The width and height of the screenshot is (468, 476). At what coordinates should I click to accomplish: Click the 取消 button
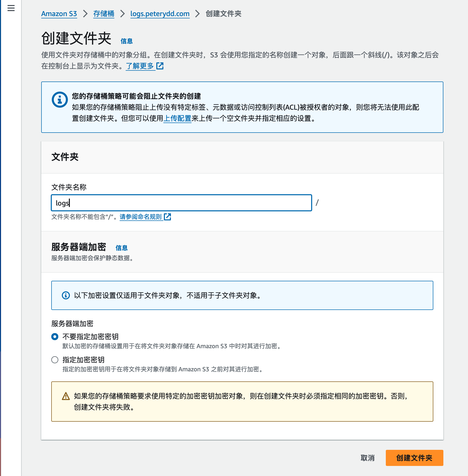367,458
